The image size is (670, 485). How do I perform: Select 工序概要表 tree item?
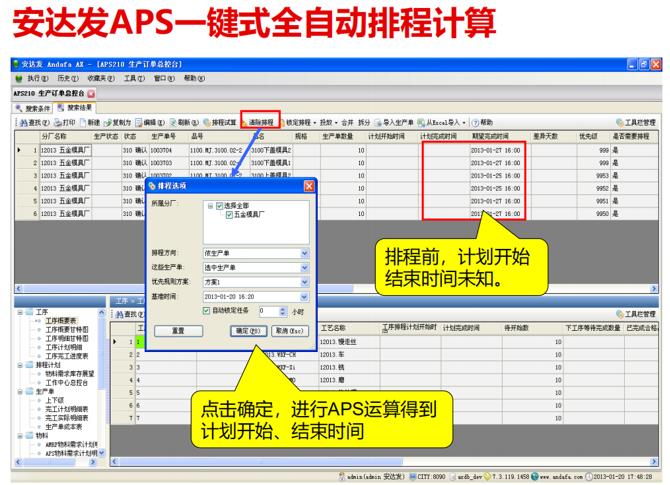[x=61, y=321]
